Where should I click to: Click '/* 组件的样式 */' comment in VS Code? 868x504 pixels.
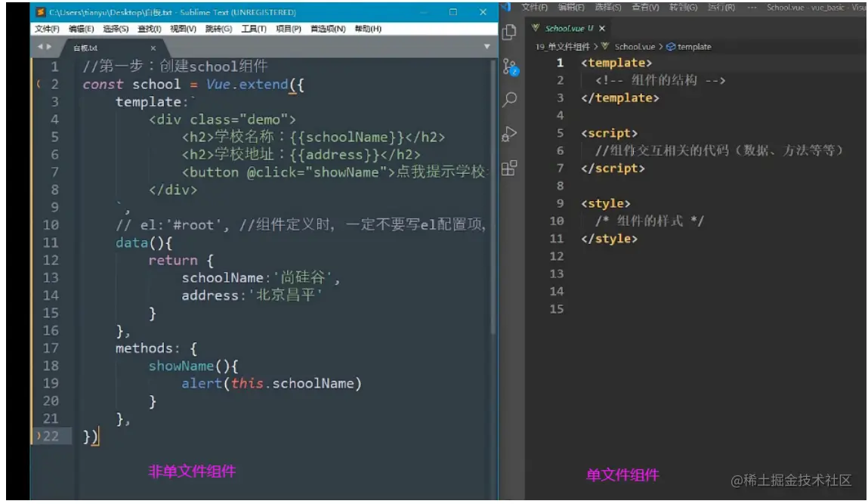[x=650, y=221]
